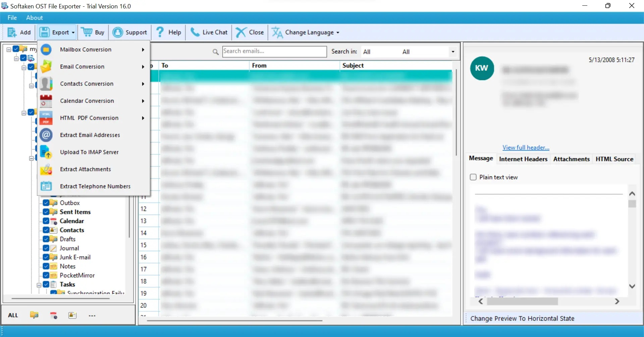Open the Change Language dropdown arrow

tap(338, 33)
